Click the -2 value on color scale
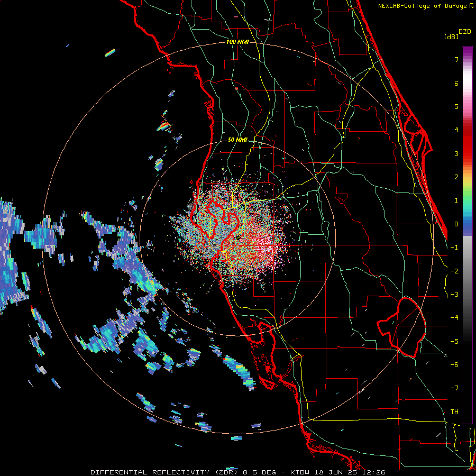476x476 pixels. pos(454,271)
